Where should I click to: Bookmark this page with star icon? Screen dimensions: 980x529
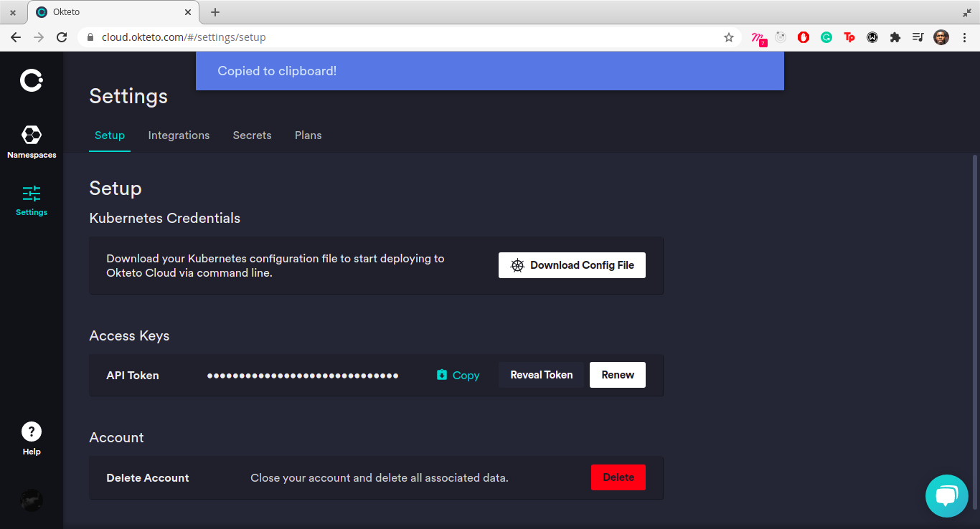729,37
